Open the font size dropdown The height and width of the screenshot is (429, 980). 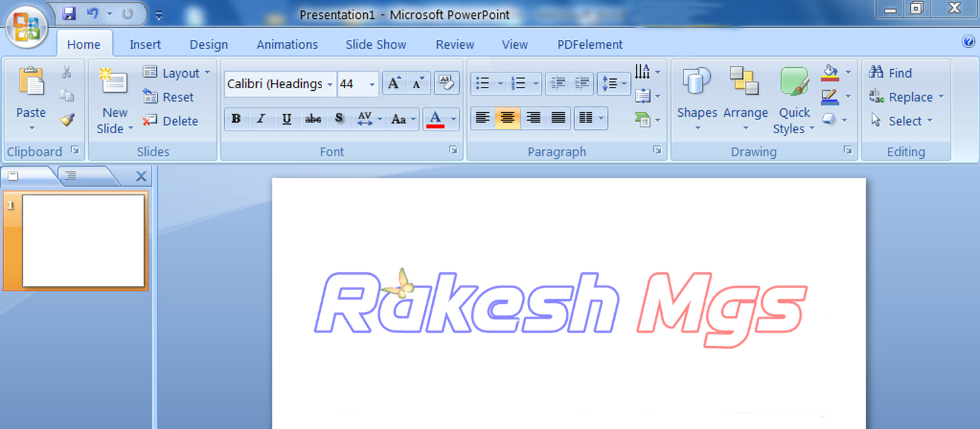pyautogui.click(x=372, y=84)
